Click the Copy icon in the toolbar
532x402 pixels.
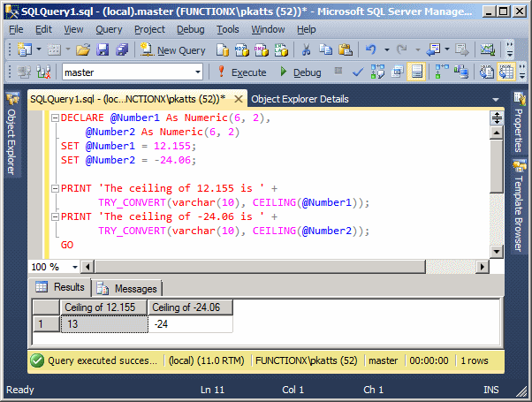[326, 49]
